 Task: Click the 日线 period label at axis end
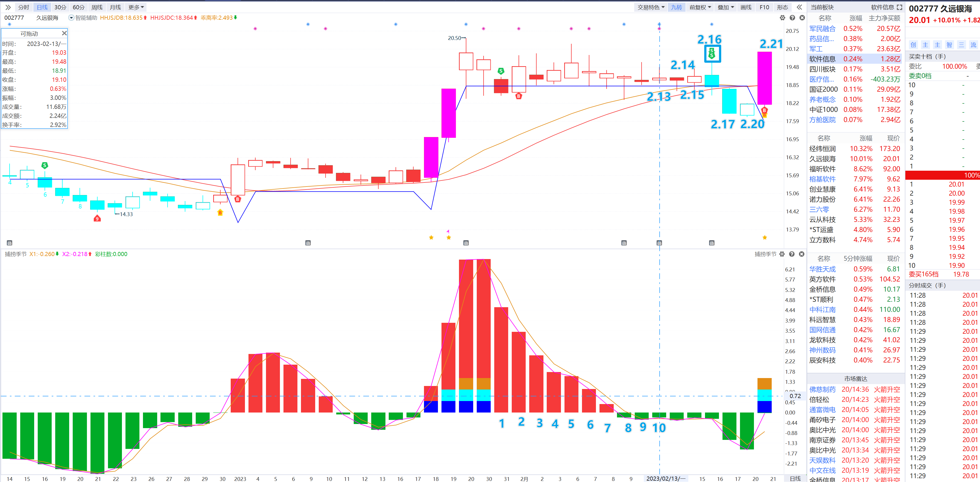coord(795,478)
